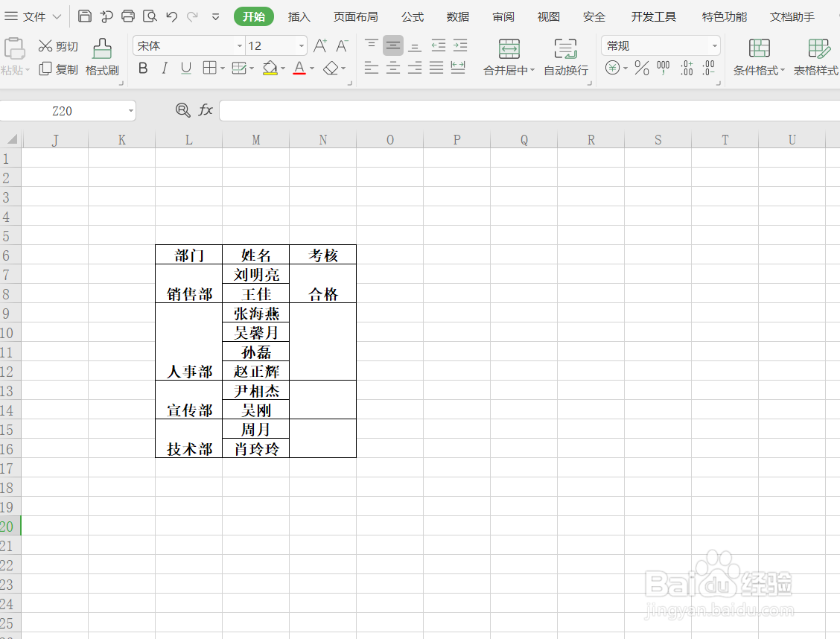Apply thousands separator style

point(664,68)
